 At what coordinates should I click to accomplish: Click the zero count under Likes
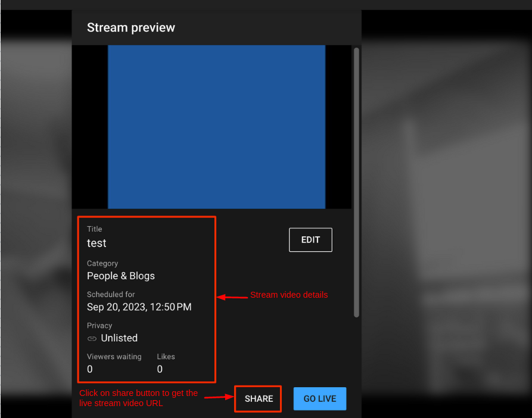point(160,369)
